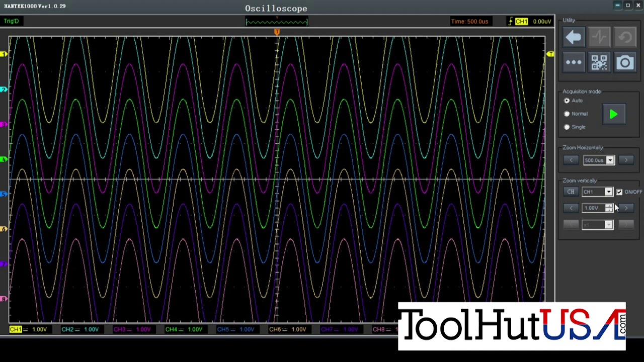Click the 1.00V voltage spinner arrows
The height and width of the screenshot is (362, 644).
tap(609, 208)
